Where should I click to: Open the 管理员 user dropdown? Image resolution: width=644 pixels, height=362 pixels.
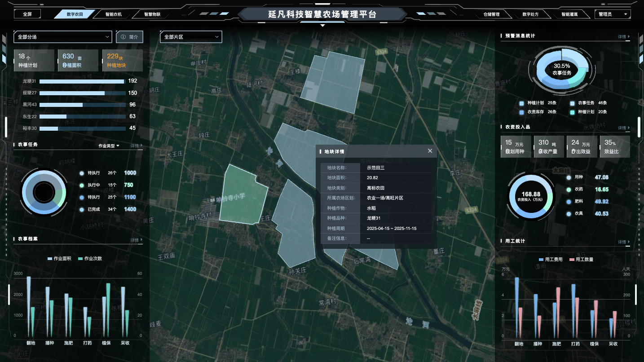pos(612,14)
